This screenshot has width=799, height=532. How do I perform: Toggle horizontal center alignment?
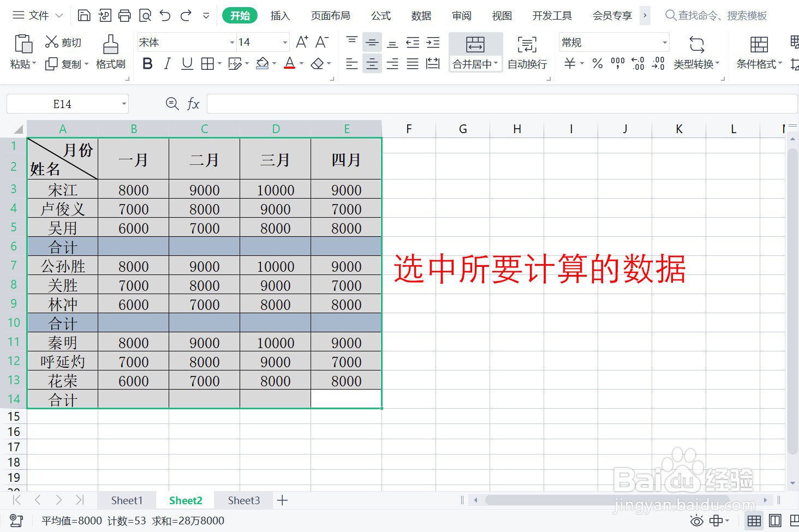pos(372,64)
